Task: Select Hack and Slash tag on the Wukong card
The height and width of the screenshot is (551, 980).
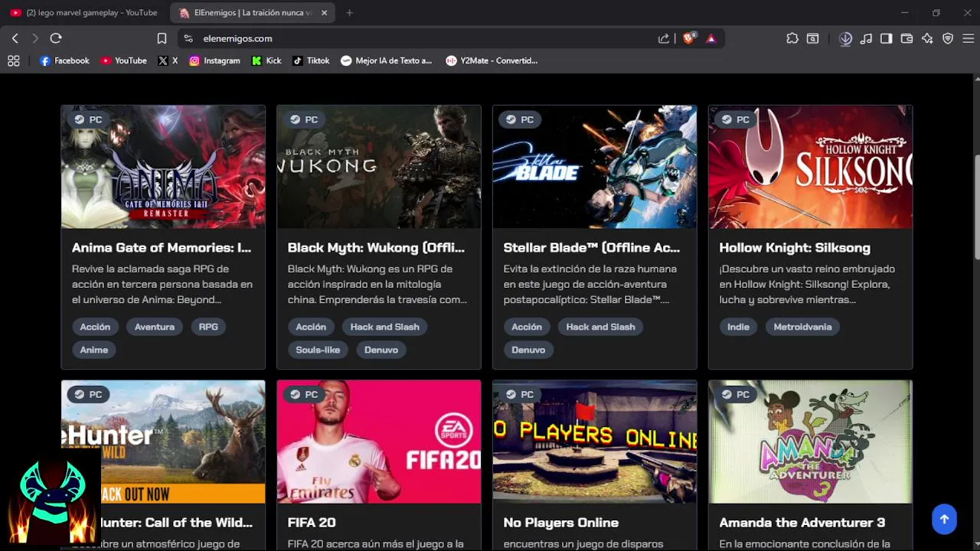Action: [385, 327]
